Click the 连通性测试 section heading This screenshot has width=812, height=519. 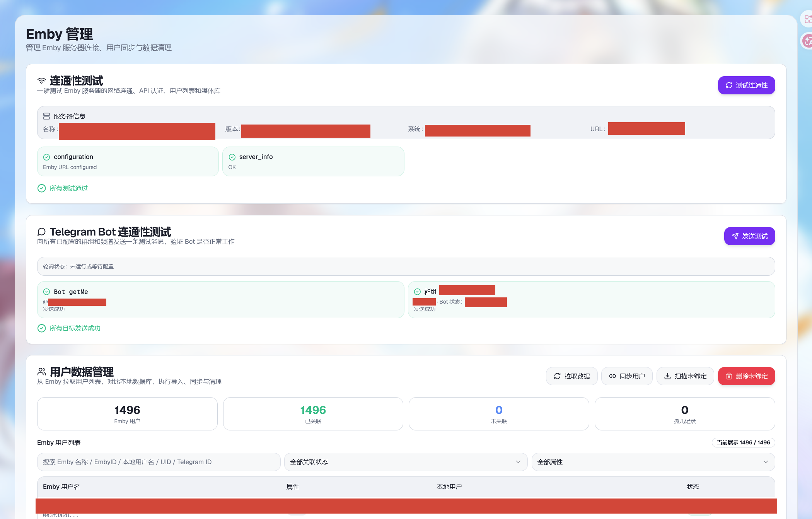pyautogui.click(x=77, y=80)
